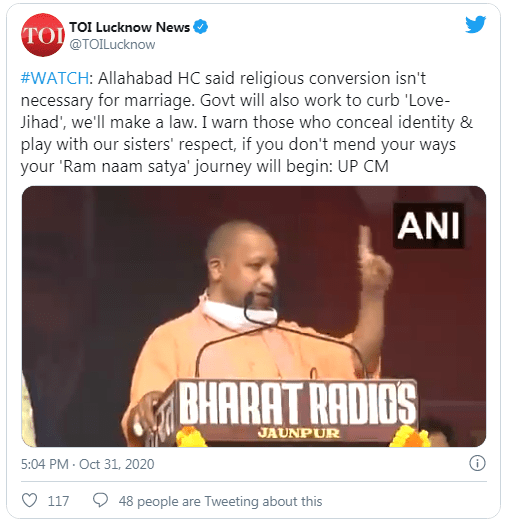This screenshot has width=507, height=522.
Task: Click the 117 likes count
Action: pyautogui.click(x=58, y=501)
